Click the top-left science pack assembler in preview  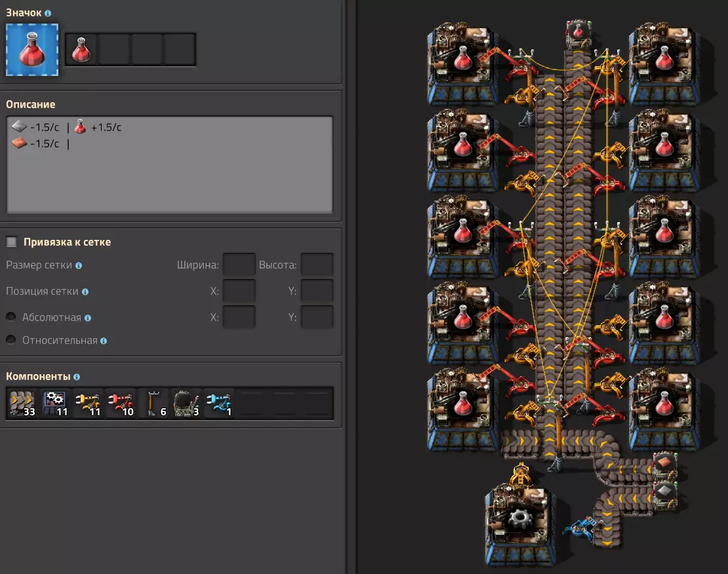point(461,63)
